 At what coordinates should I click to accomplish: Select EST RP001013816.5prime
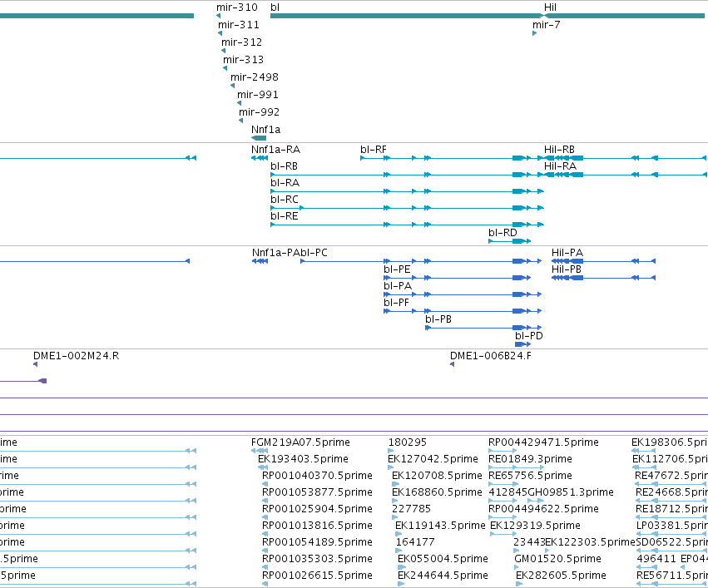317,526
